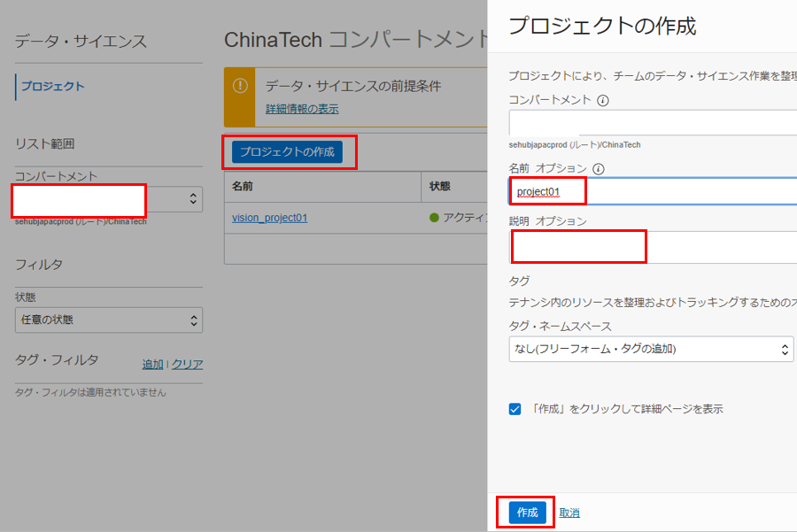Open the タグ・ネームスペース dropdown
Image resolution: width=797 pixels, height=532 pixels.
coord(651,349)
